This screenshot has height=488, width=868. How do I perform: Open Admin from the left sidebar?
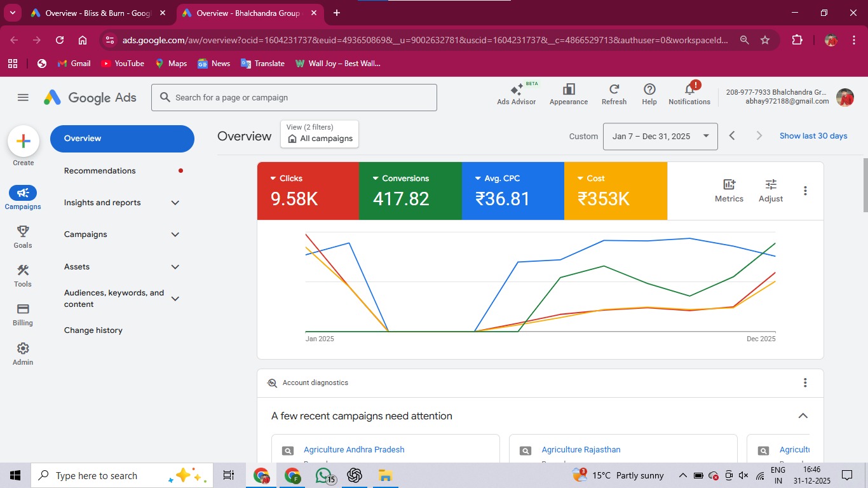[22, 353]
